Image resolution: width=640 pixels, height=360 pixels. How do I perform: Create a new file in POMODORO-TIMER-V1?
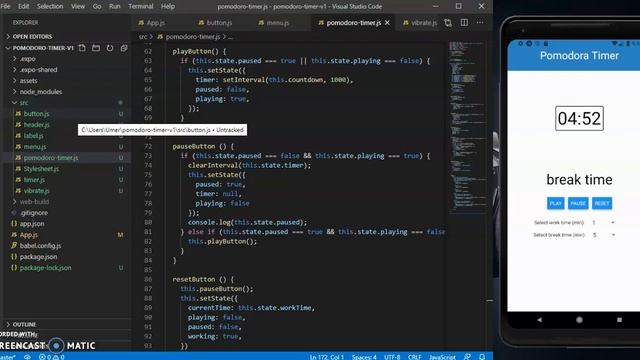tap(82, 48)
